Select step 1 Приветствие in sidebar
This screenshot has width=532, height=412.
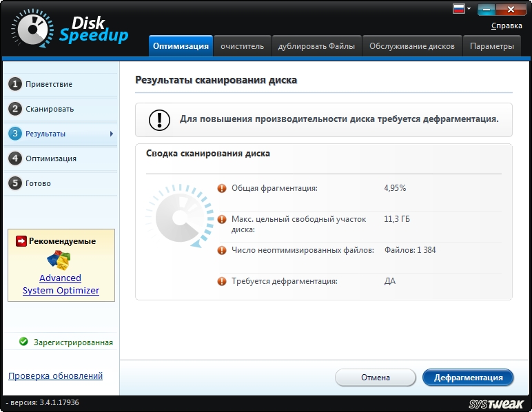click(48, 84)
